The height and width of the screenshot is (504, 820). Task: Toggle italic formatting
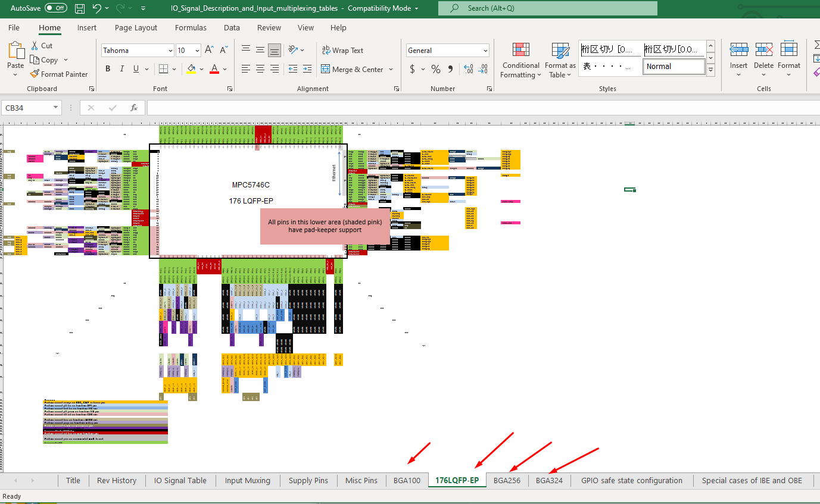click(121, 69)
